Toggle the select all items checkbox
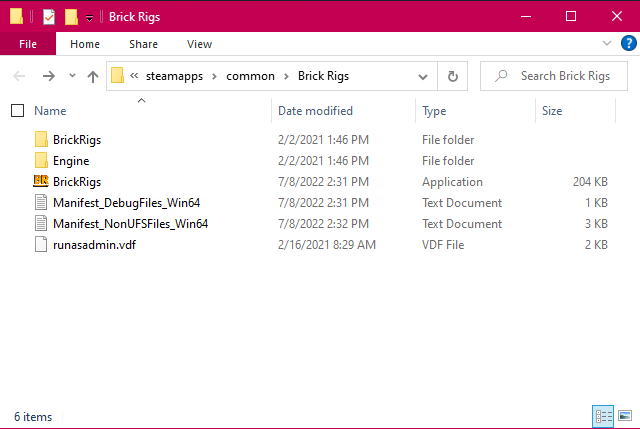 pos(17,111)
